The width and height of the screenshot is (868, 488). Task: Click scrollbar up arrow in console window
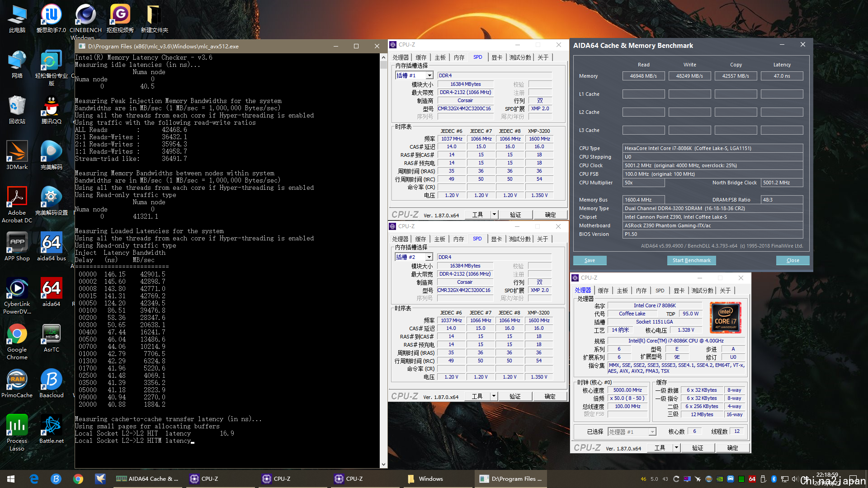click(383, 57)
